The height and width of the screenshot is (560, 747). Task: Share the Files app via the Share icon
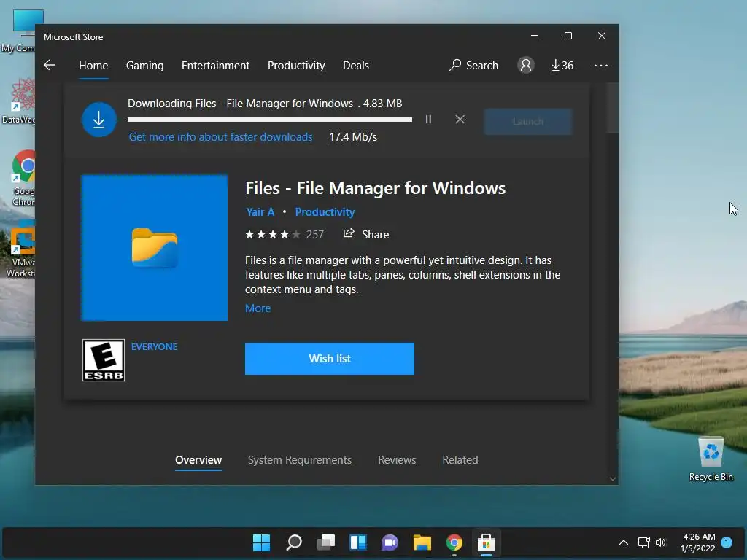(x=366, y=234)
